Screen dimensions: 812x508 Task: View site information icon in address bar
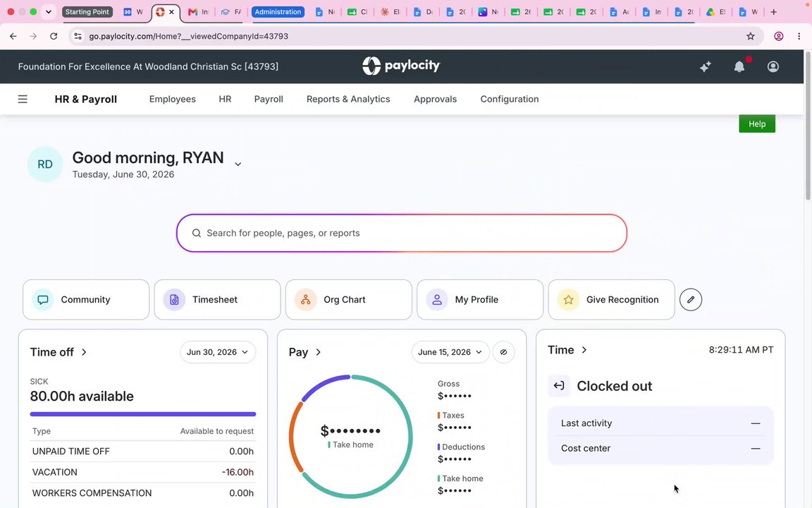coord(78,36)
